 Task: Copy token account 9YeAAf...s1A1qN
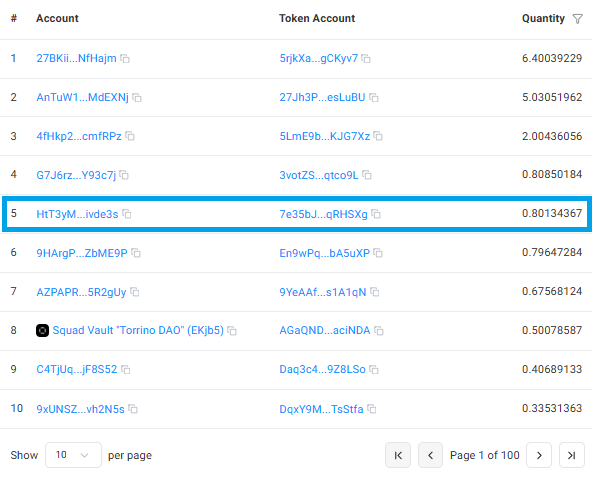point(375,292)
